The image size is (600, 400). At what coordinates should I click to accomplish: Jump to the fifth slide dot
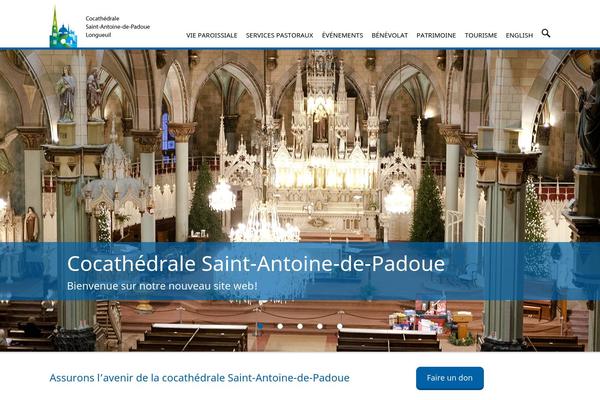pyautogui.click(x=340, y=326)
